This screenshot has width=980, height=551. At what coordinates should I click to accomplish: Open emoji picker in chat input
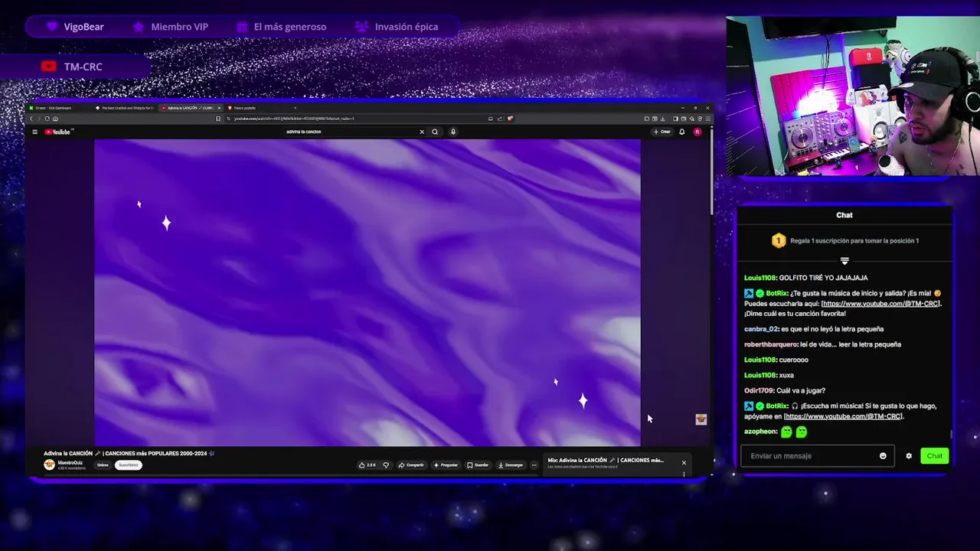point(883,456)
